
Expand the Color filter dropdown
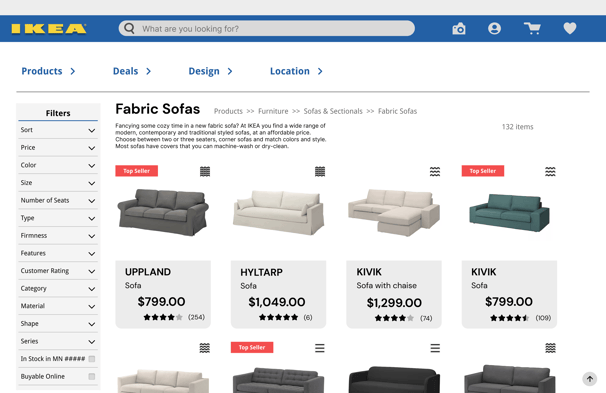(x=58, y=165)
